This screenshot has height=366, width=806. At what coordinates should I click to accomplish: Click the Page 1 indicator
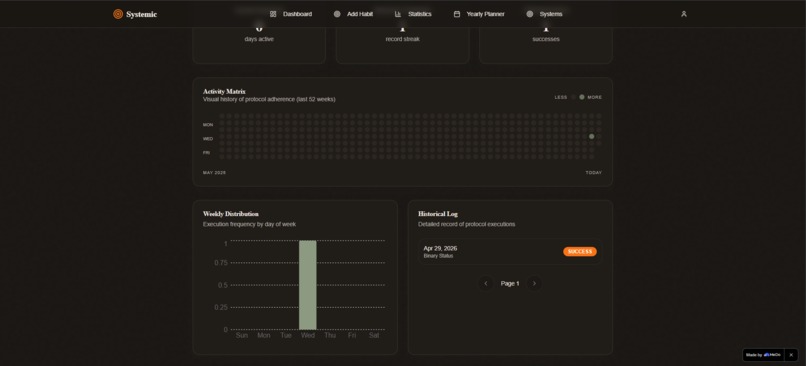(x=510, y=284)
